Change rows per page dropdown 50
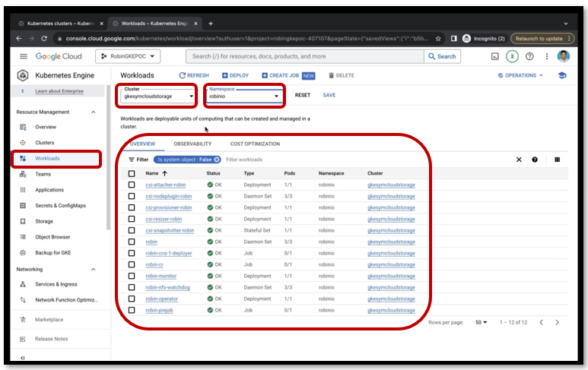 click(481, 322)
